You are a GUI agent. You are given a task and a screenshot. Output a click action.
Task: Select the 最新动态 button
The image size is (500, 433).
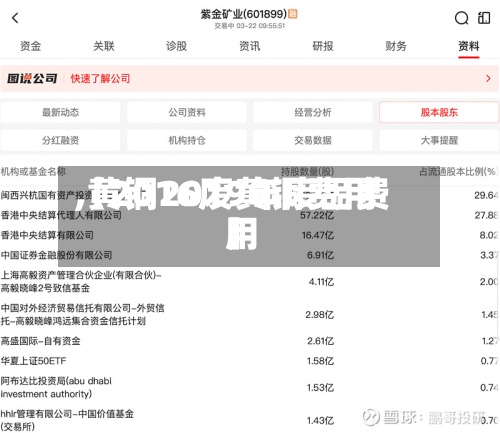pyautogui.click(x=60, y=112)
